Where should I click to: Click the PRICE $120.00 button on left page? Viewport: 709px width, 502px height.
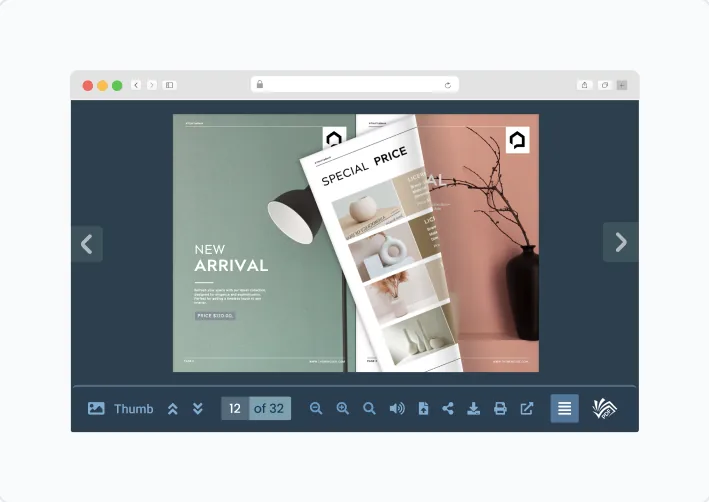[215, 316]
